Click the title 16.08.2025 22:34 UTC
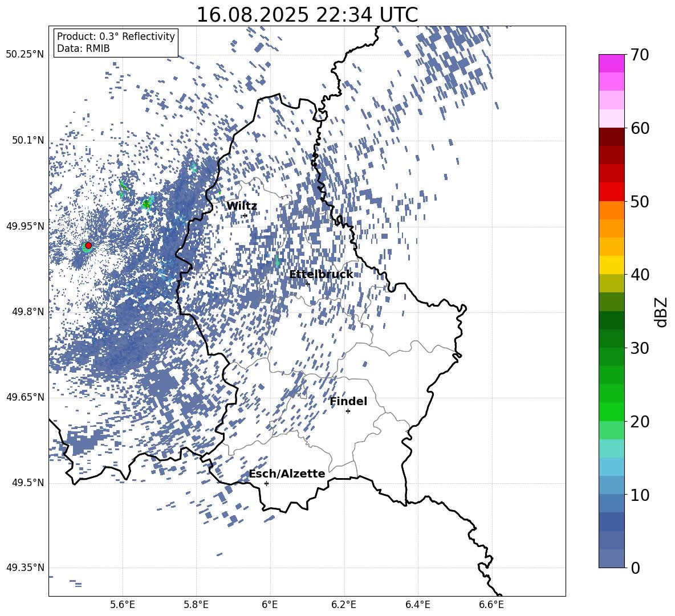The height and width of the screenshot is (616, 675). [307, 15]
